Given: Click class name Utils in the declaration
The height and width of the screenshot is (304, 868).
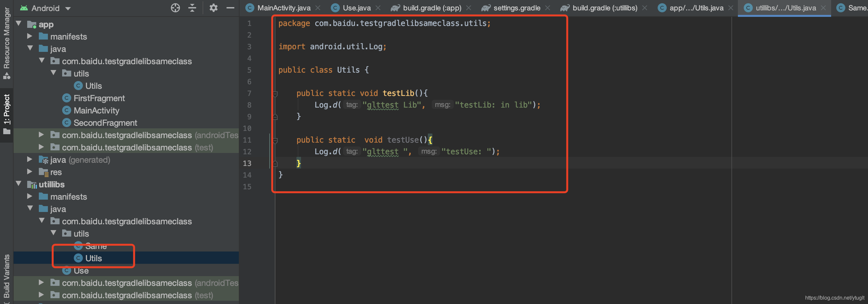Looking at the screenshot, I should tap(348, 70).
